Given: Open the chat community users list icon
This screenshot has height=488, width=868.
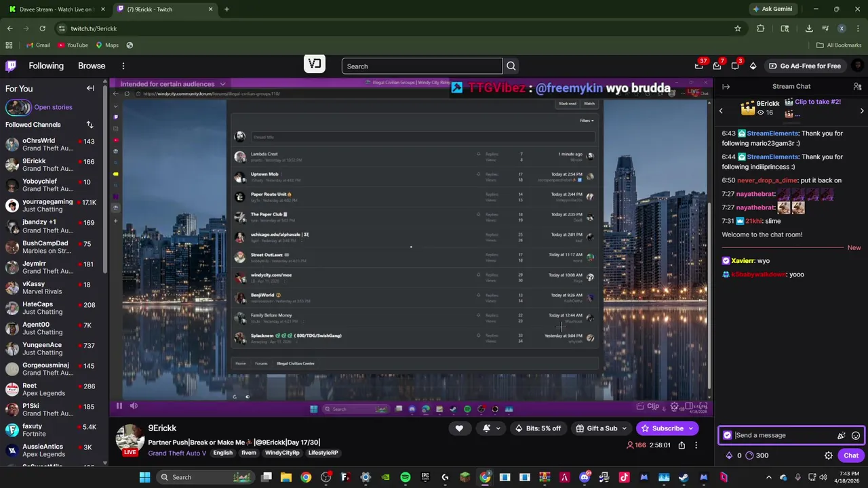Looking at the screenshot, I should pyautogui.click(x=857, y=86).
